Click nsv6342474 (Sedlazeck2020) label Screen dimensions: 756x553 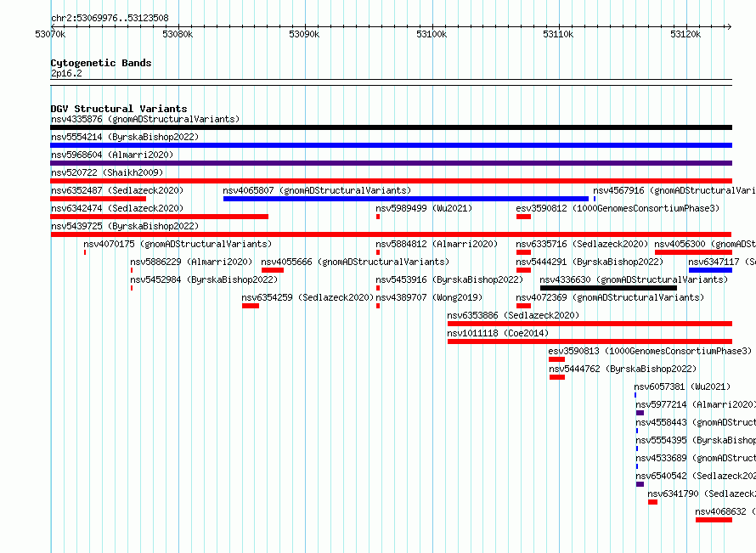pos(117,208)
